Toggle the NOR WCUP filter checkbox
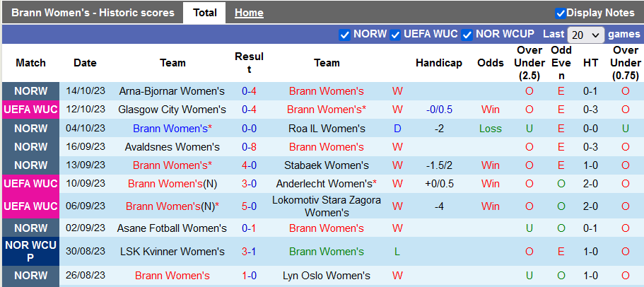Screen dimensions: 644x287 (467, 35)
